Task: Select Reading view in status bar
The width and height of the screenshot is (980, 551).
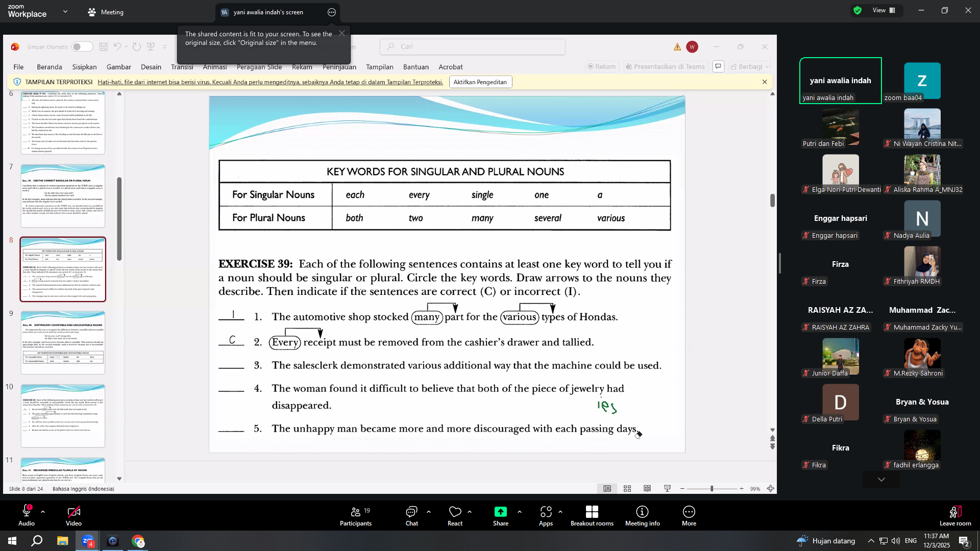Action: 647,488
